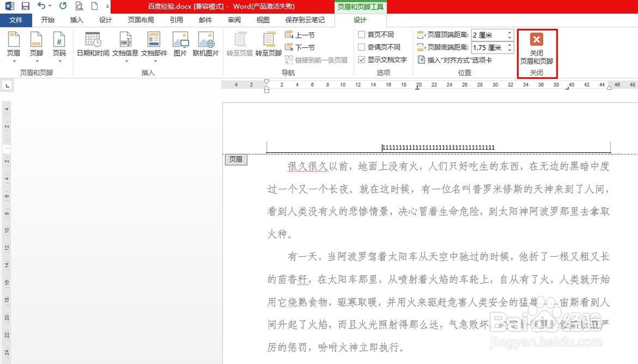This screenshot has width=638, height=364.
Task: Insert 图片 (Picture) into header
Action: point(181,45)
